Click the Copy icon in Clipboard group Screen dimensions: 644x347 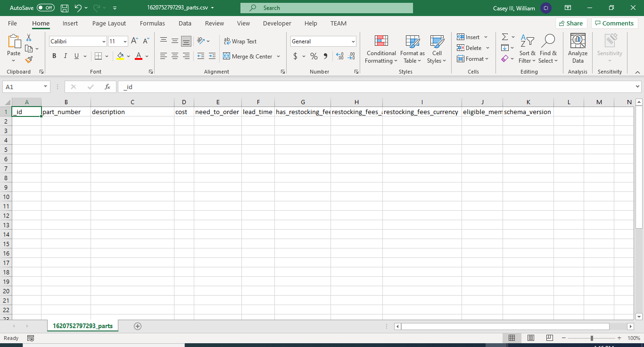tap(29, 49)
